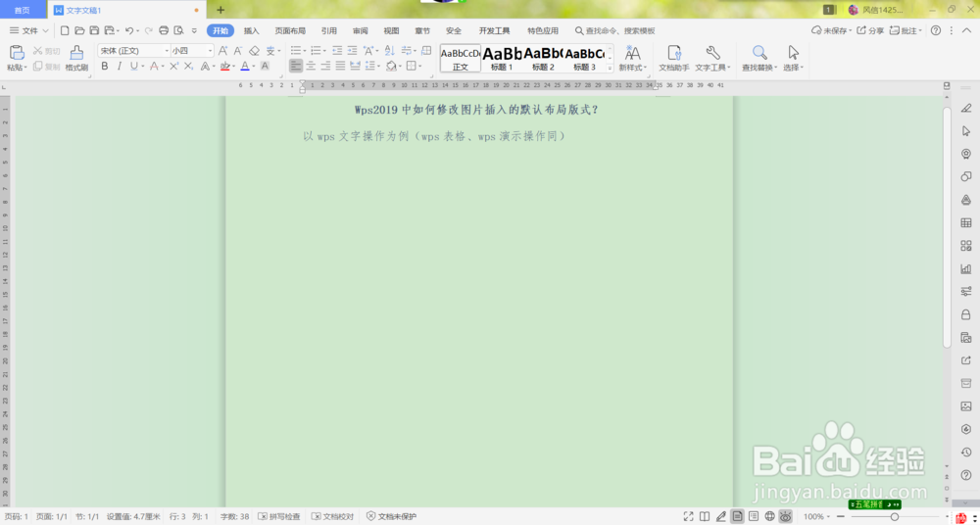Click the Undo arrow icon
The height and width of the screenshot is (525, 980).
128,30
